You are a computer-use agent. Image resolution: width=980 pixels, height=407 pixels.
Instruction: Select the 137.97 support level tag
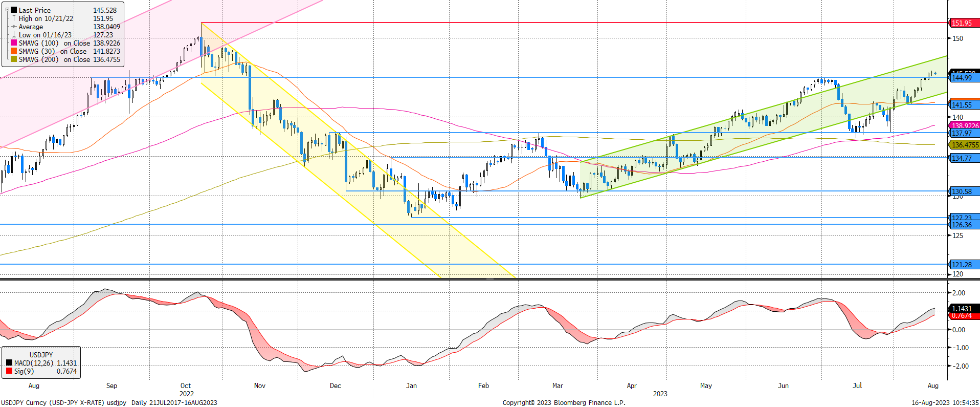pos(964,133)
